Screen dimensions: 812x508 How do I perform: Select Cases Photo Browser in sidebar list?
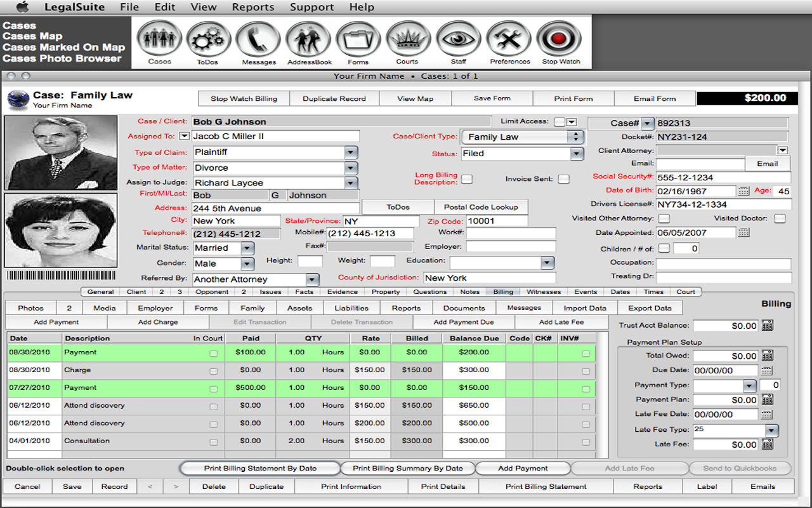coord(62,58)
